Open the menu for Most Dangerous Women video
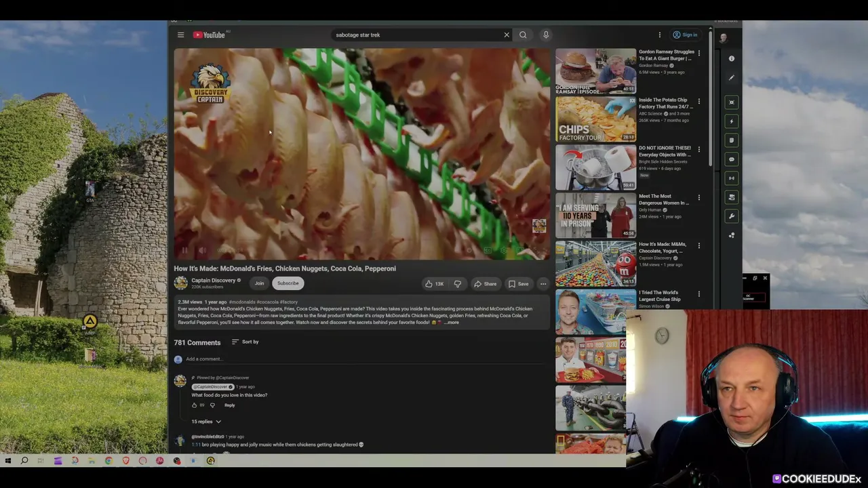The width and height of the screenshot is (868, 488). pos(699,197)
